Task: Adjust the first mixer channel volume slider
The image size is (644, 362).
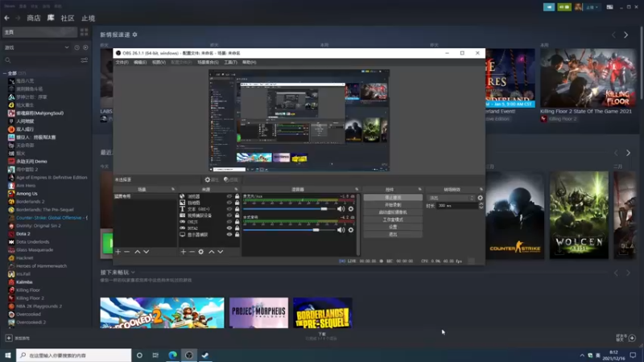Action: 289,209
